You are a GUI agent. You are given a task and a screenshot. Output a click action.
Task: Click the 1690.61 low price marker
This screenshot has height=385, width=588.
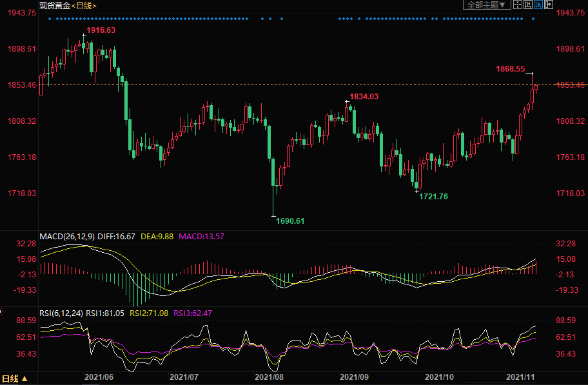click(290, 221)
